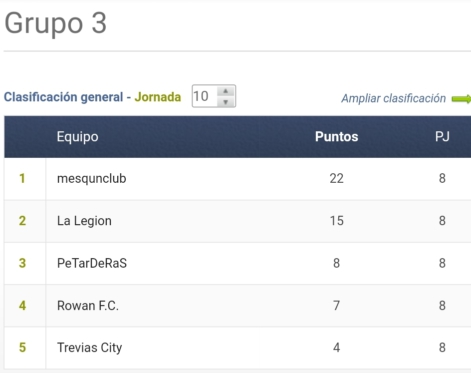Open the Ampliar clasificación link
The height and width of the screenshot is (373, 471).
(393, 98)
